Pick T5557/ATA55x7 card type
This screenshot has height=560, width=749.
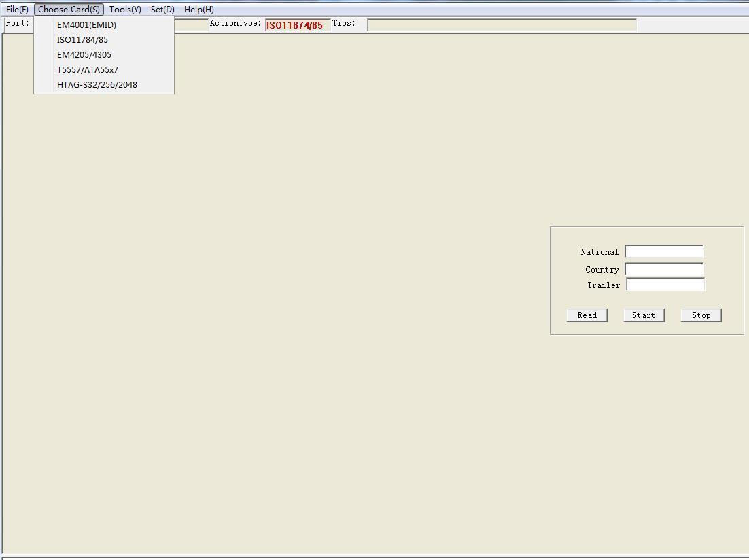click(88, 70)
